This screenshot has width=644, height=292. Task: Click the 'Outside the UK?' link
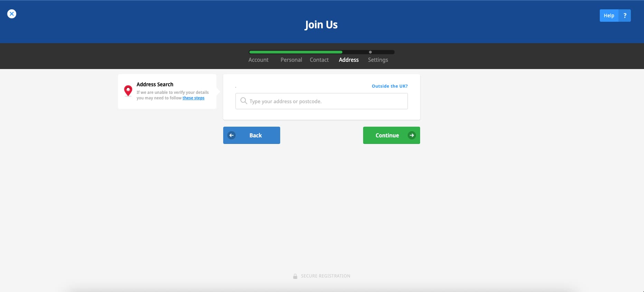pos(390,86)
